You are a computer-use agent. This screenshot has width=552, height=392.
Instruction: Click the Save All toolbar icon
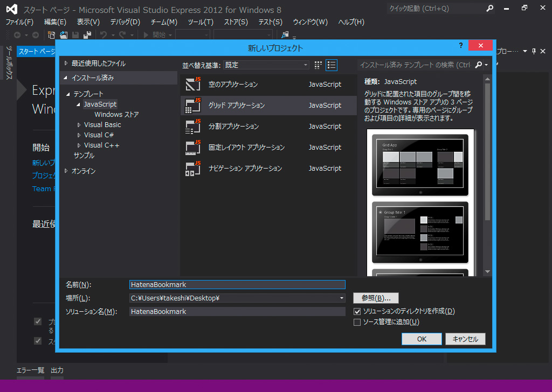[87, 35]
